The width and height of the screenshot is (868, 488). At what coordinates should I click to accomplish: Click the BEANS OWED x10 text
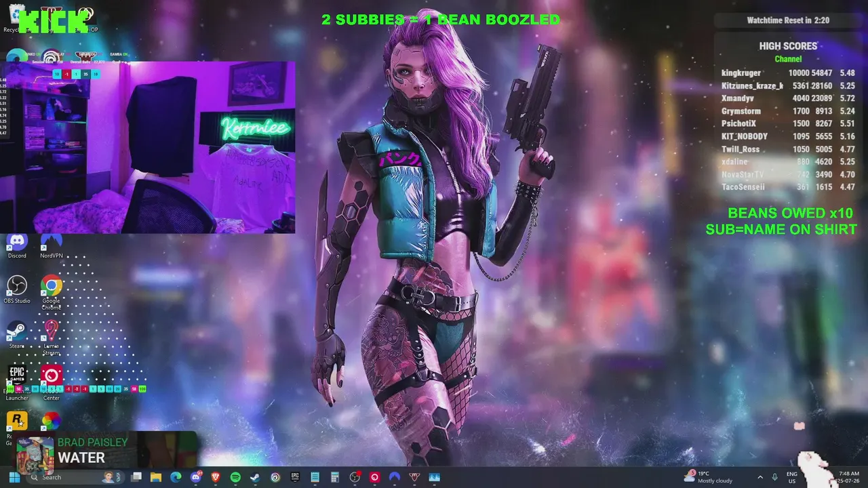[790, 213]
